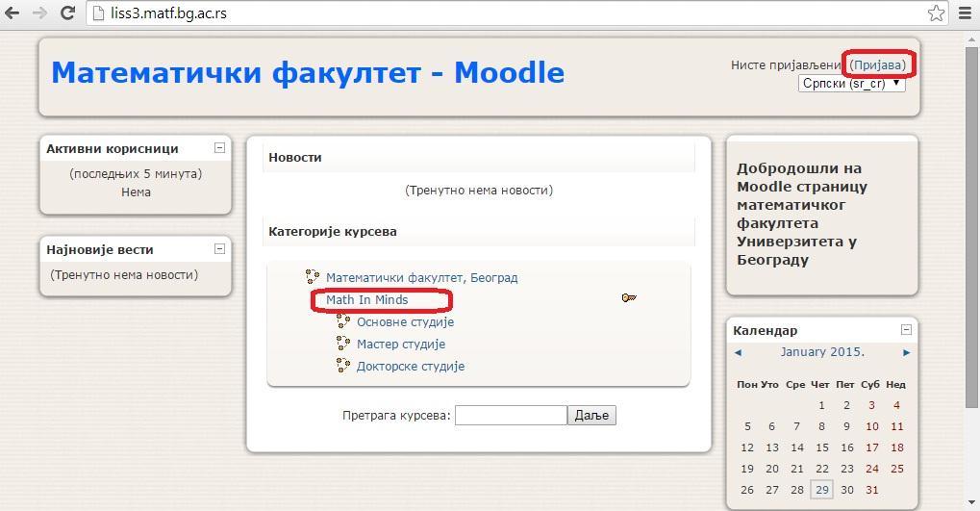The image size is (980, 511).
Task: Select day 5 in the calendar
Action: 747,426
